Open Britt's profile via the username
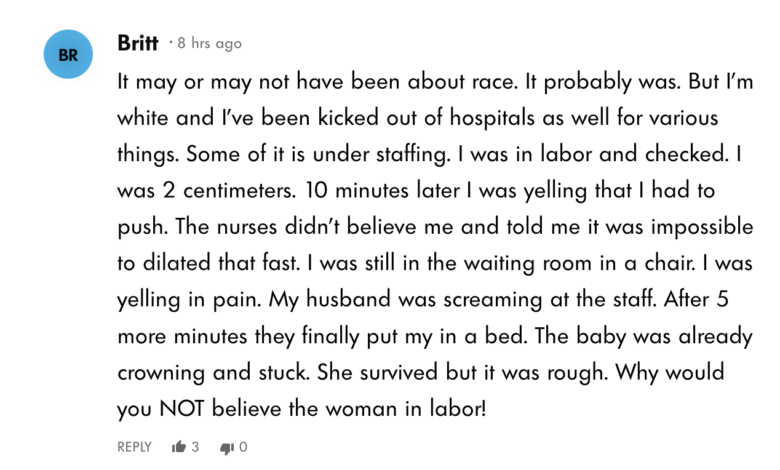The width and height of the screenshot is (780, 470). [138, 43]
